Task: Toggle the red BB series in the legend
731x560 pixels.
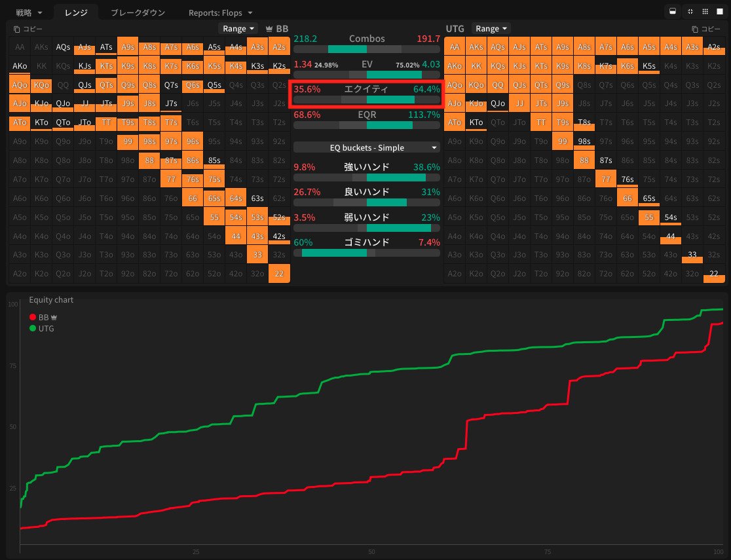Action: [x=33, y=318]
